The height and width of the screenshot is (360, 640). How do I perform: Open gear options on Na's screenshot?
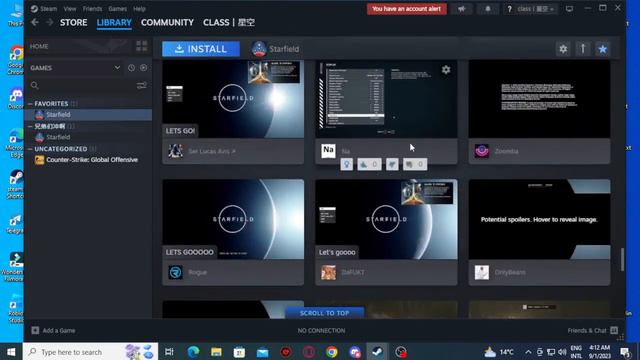click(x=446, y=70)
